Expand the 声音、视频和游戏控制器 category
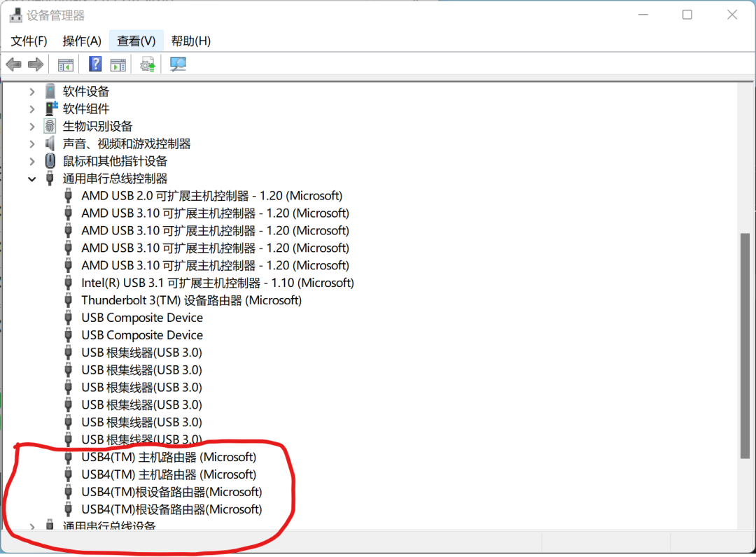756x557 pixels. (x=31, y=143)
